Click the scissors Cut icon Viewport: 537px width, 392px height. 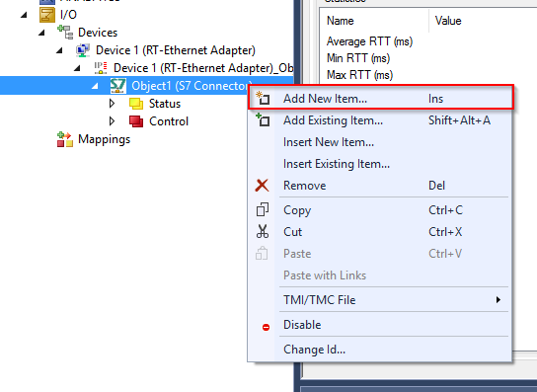[263, 232]
